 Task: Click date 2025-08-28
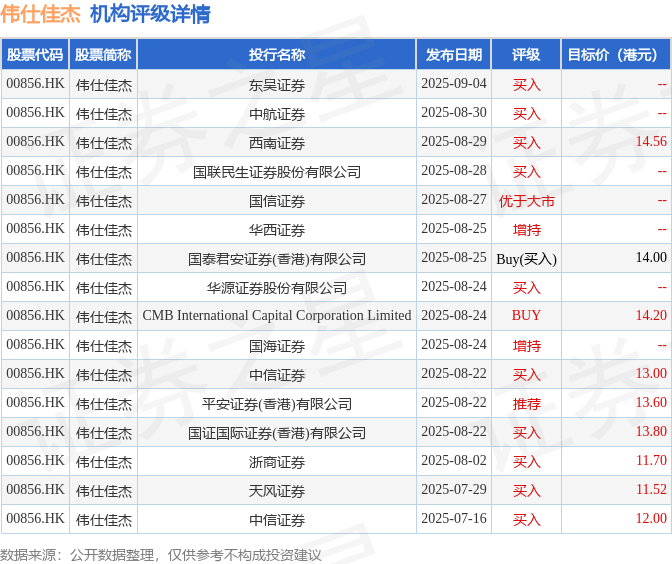coord(454,170)
